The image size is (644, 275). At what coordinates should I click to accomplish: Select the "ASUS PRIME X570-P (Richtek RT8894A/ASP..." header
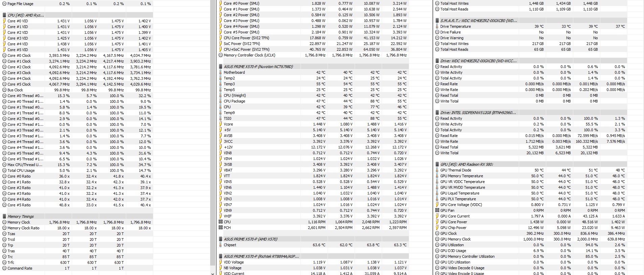pos(261,256)
